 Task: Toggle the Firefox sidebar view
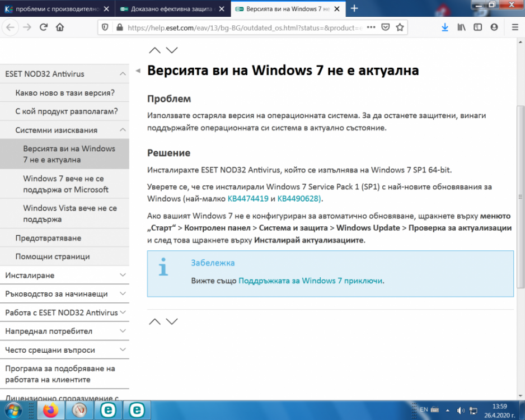click(478, 27)
